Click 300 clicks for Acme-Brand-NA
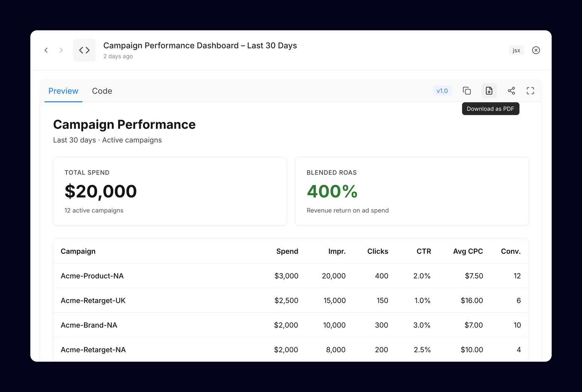The width and height of the screenshot is (582, 392). point(382,325)
